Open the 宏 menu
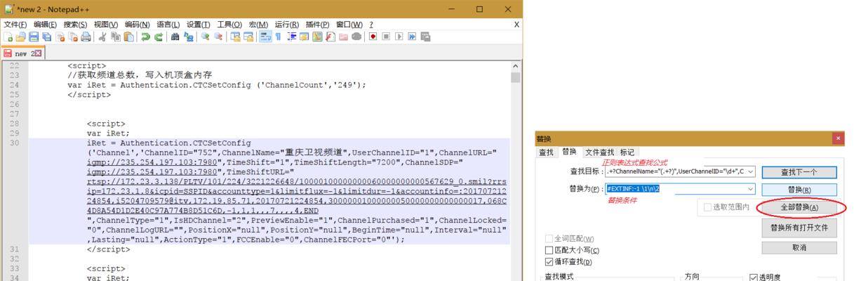 [x=258, y=24]
